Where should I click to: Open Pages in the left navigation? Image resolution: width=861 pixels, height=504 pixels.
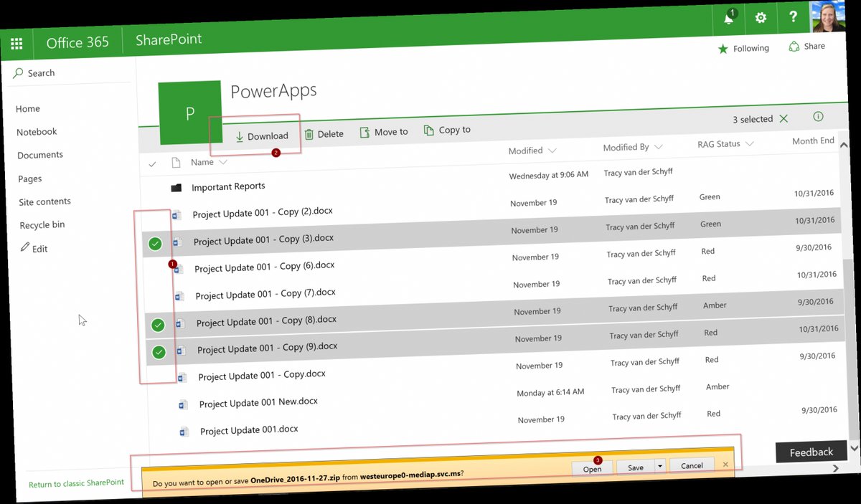30,179
